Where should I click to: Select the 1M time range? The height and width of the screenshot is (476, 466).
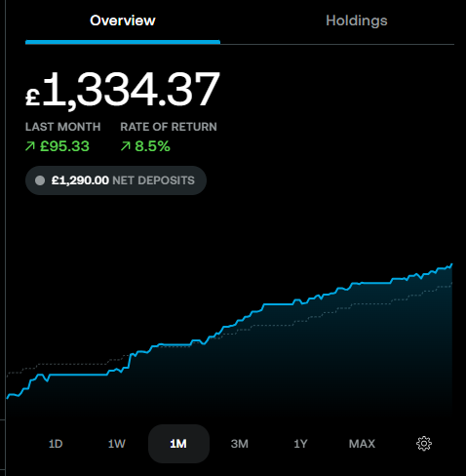178,444
